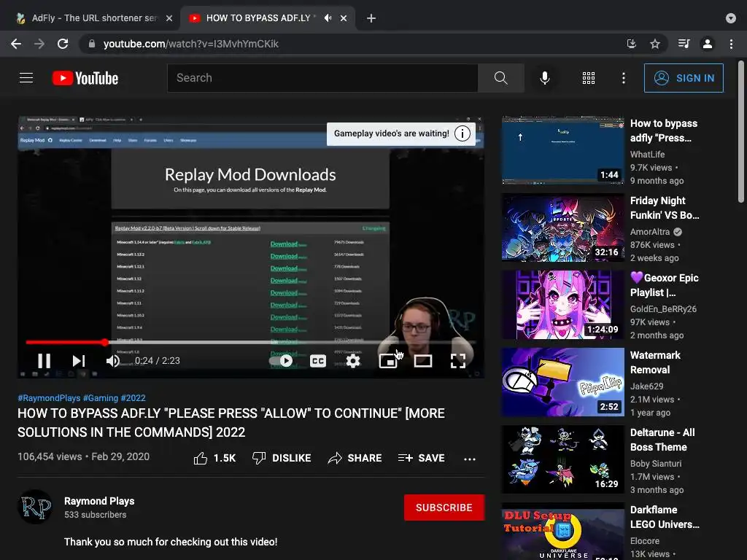The width and height of the screenshot is (747, 560).
Task: Click the #2022 hashtag
Action: click(133, 397)
